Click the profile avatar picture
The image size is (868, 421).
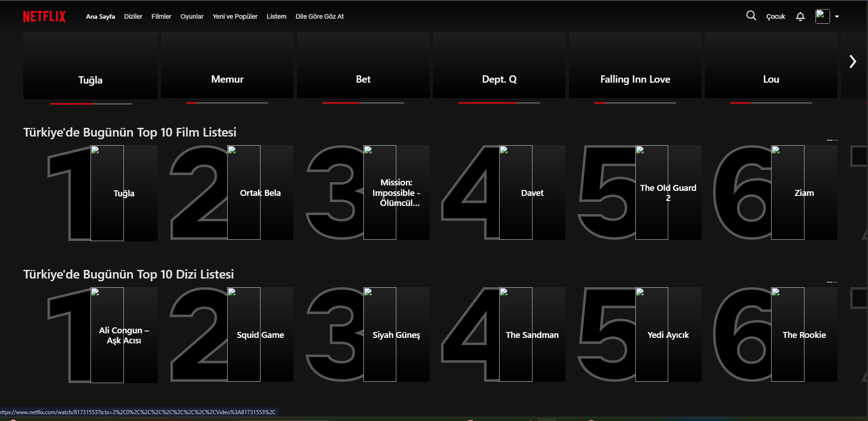822,16
